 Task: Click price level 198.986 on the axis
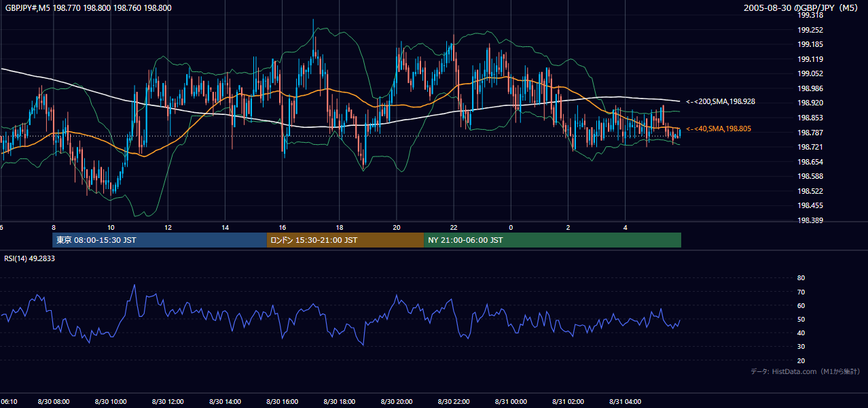pyautogui.click(x=811, y=88)
